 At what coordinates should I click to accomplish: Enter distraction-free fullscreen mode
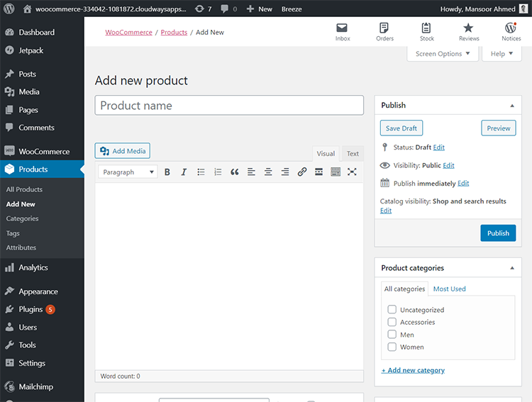click(352, 172)
